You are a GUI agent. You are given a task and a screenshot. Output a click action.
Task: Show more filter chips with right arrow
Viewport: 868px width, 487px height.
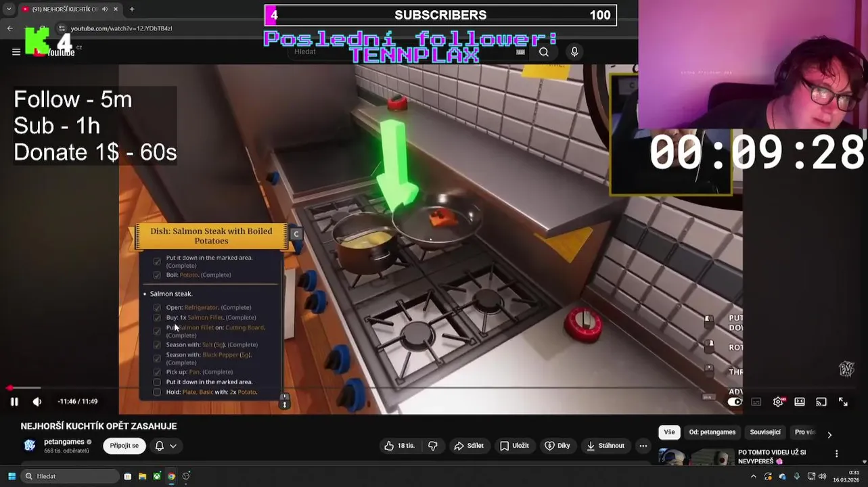pos(829,434)
